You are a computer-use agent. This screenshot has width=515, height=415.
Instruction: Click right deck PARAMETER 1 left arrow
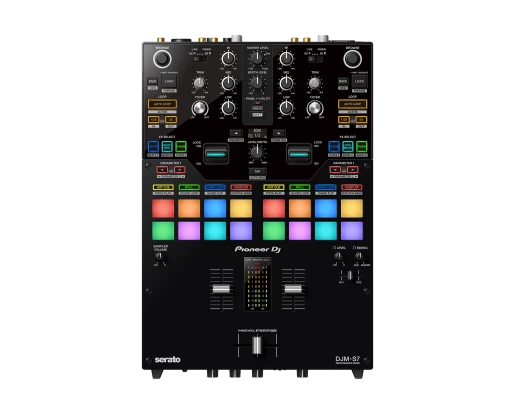[x=335, y=170]
